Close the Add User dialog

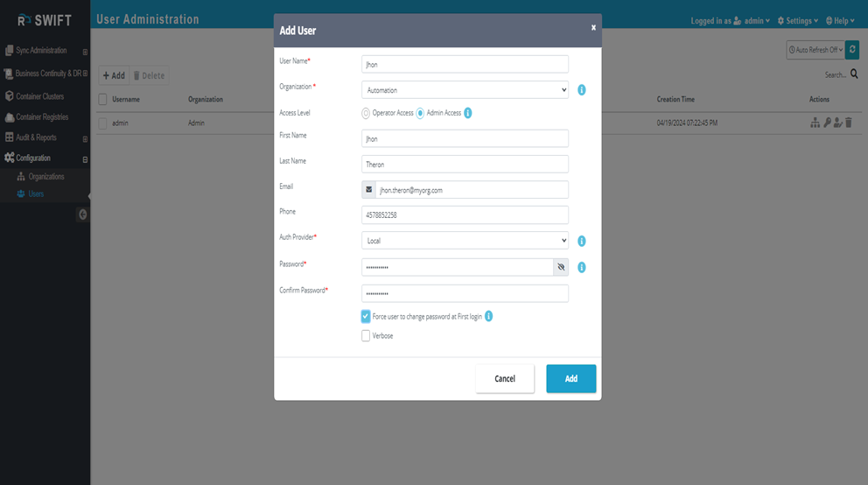click(x=593, y=27)
